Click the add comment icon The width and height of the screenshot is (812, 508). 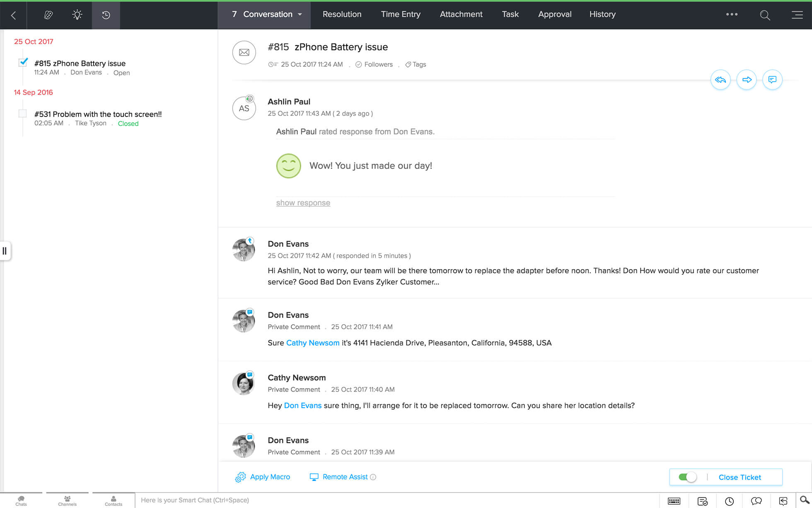coord(772,80)
